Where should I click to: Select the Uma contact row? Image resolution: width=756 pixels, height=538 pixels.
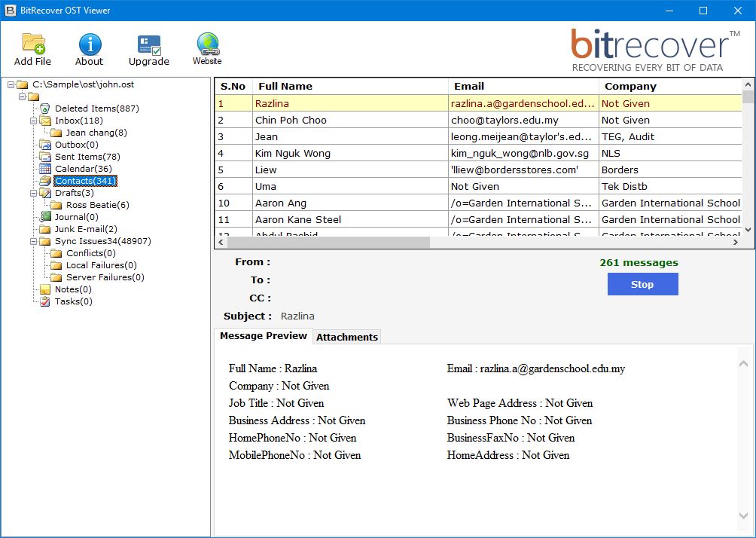coord(478,186)
